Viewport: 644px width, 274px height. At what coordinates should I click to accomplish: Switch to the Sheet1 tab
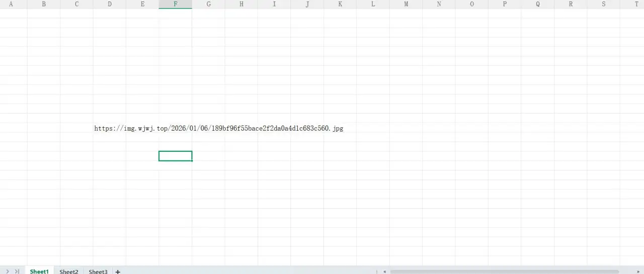[39, 271]
